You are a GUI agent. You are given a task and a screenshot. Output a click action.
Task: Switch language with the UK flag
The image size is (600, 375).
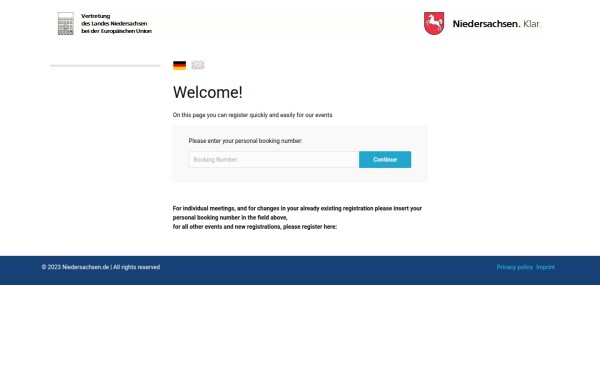[198, 65]
